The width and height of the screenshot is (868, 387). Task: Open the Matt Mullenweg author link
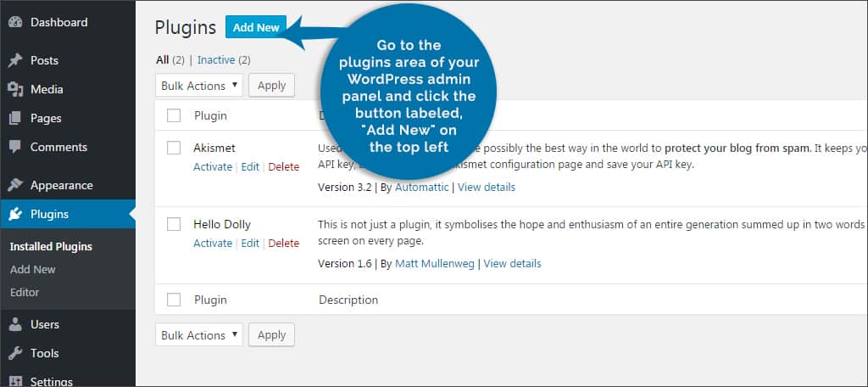click(435, 264)
